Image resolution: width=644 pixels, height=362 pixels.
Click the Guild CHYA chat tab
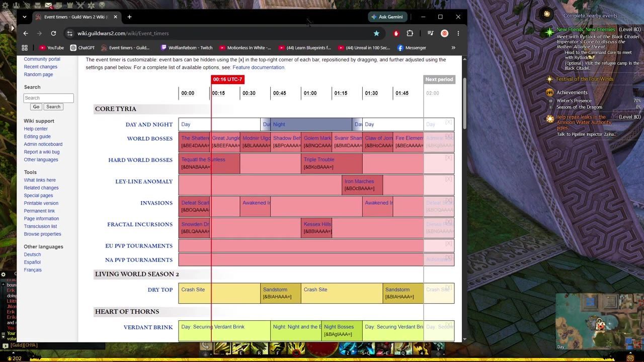tap(23, 345)
